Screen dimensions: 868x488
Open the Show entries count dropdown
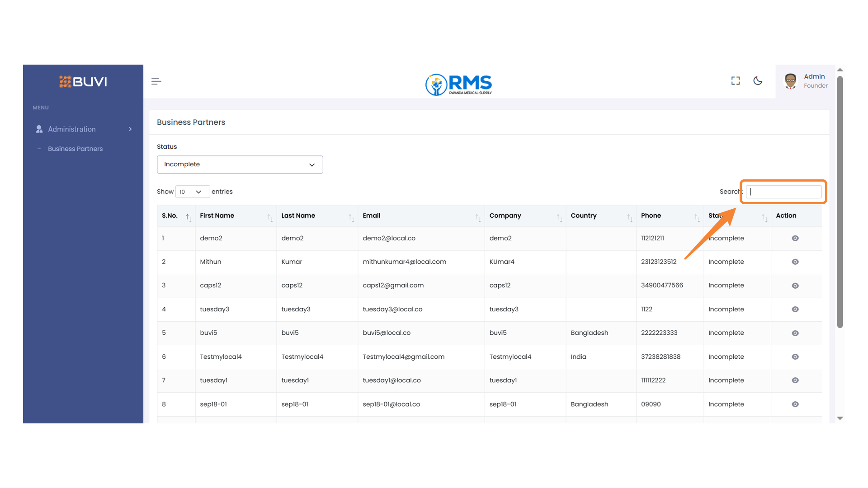pyautogui.click(x=192, y=192)
